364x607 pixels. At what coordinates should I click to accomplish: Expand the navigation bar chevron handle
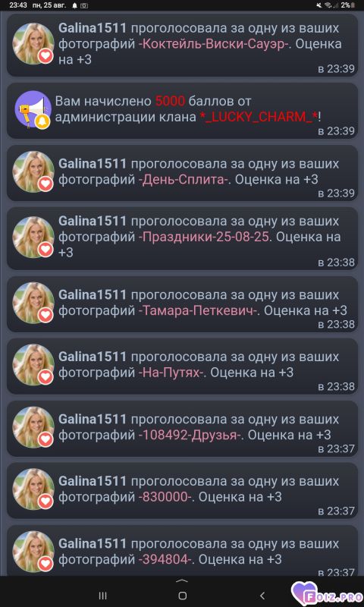pyautogui.click(x=182, y=580)
